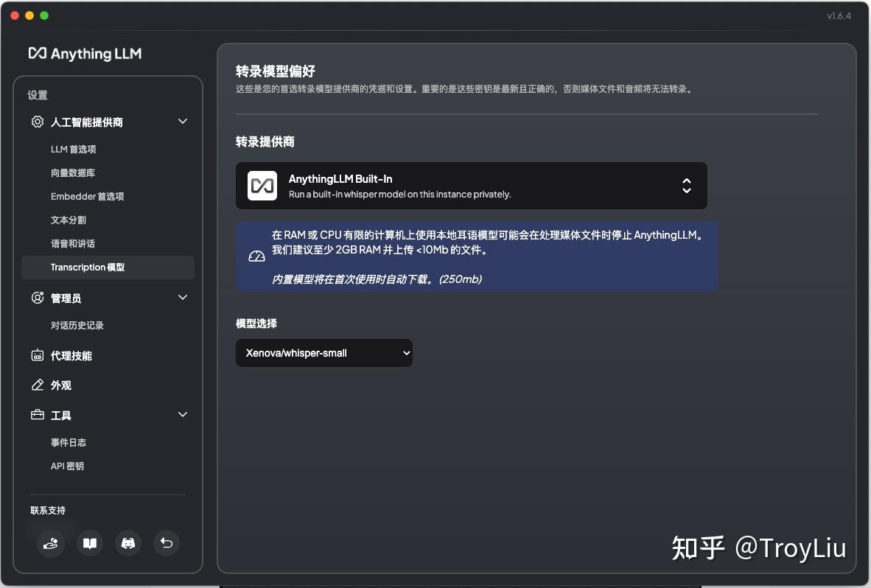Image resolution: width=871 pixels, height=588 pixels.
Task: Open 事件日志 page
Action: (69, 443)
